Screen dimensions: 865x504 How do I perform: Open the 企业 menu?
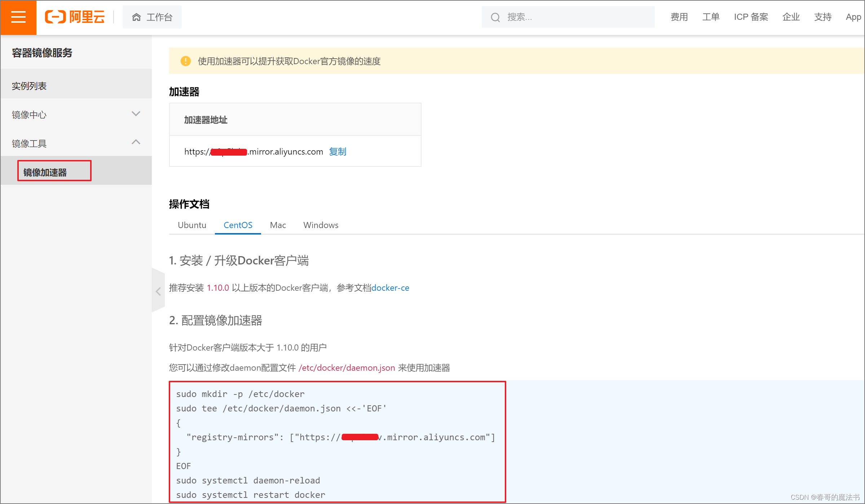pos(791,17)
